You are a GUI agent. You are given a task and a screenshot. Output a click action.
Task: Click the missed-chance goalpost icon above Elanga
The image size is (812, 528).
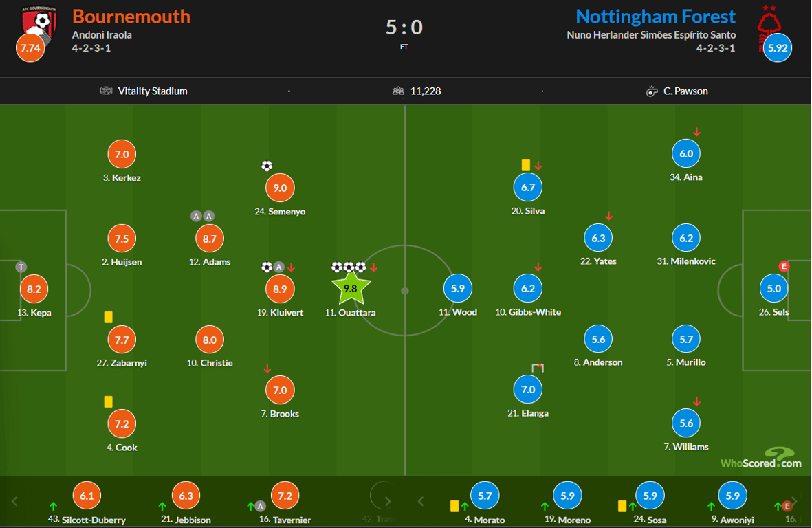538,368
